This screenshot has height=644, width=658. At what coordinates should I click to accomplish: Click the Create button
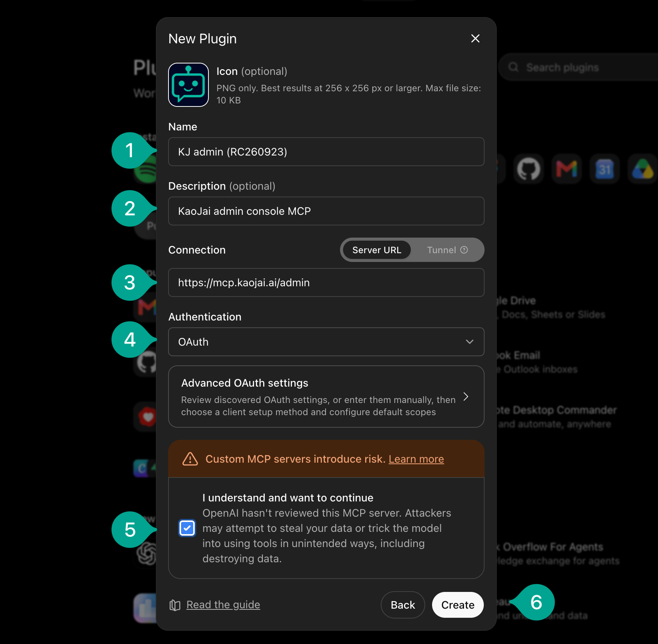click(458, 605)
